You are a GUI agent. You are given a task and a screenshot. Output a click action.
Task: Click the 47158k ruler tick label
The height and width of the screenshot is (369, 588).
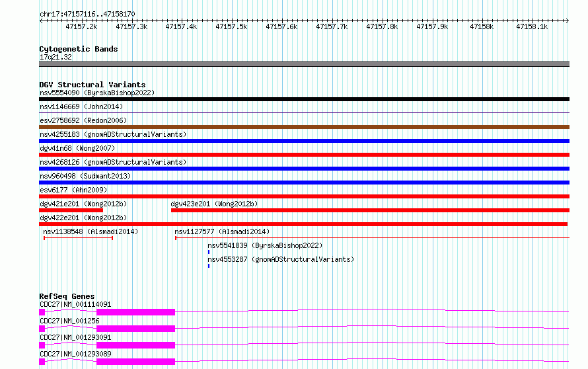[x=482, y=26]
